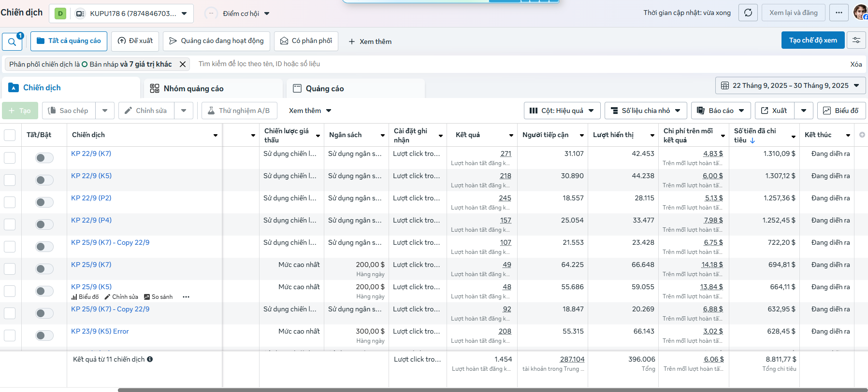Select all campaigns with header checkbox
Image resolution: width=868 pixels, height=392 pixels.
pyautogui.click(x=10, y=135)
